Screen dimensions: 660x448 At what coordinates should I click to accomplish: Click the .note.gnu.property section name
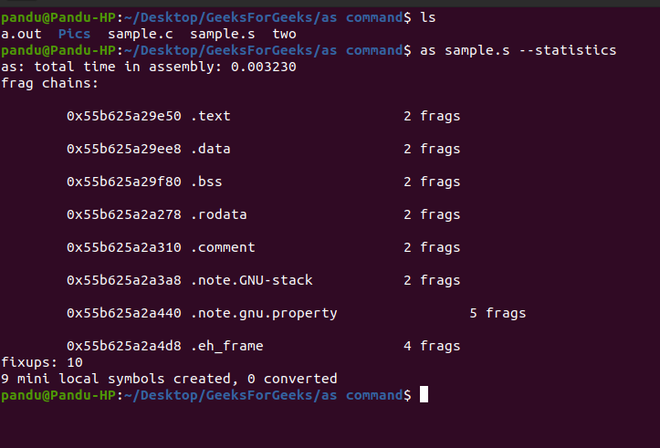pos(263,313)
